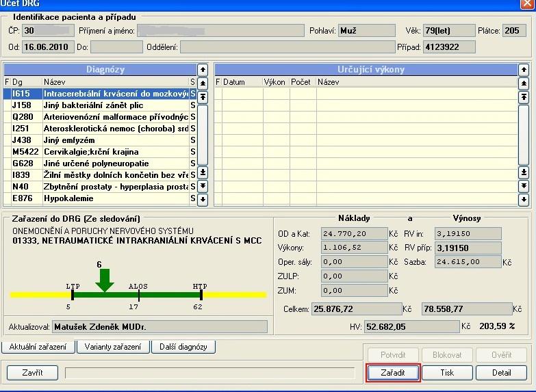Jump to bottom of Určující výkony list
Screen dimensions: 536x392
click(524, 172)
